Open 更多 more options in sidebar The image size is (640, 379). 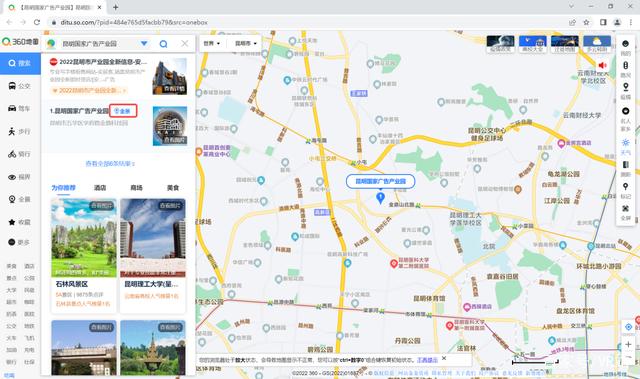(20, 242)
